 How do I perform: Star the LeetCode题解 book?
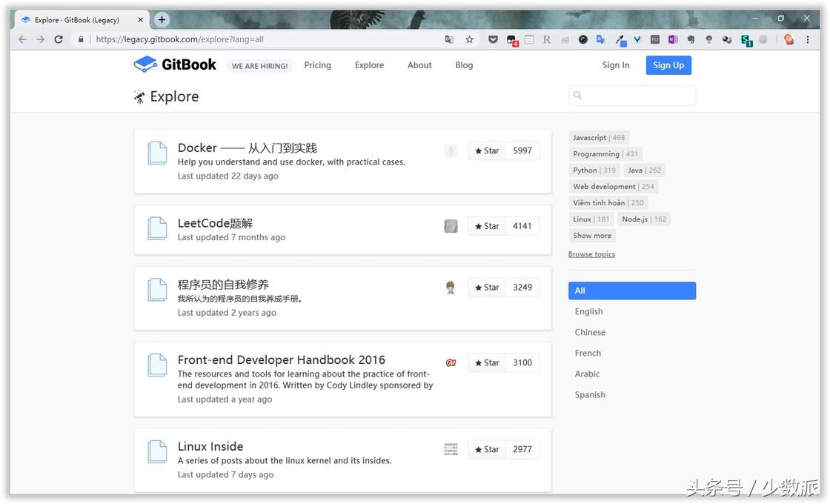tap(487, 227)
